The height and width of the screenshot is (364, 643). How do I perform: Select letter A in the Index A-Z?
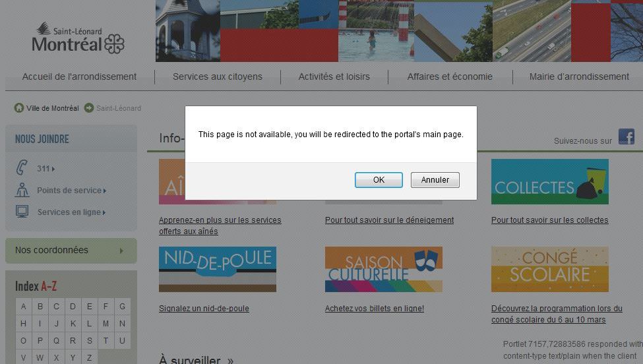click(x=24, y=307)
